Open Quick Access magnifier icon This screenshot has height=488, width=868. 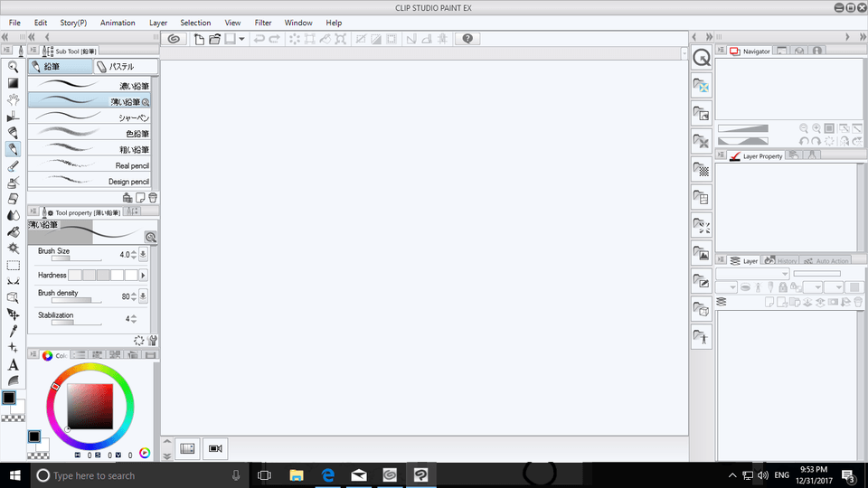(702, 58)
